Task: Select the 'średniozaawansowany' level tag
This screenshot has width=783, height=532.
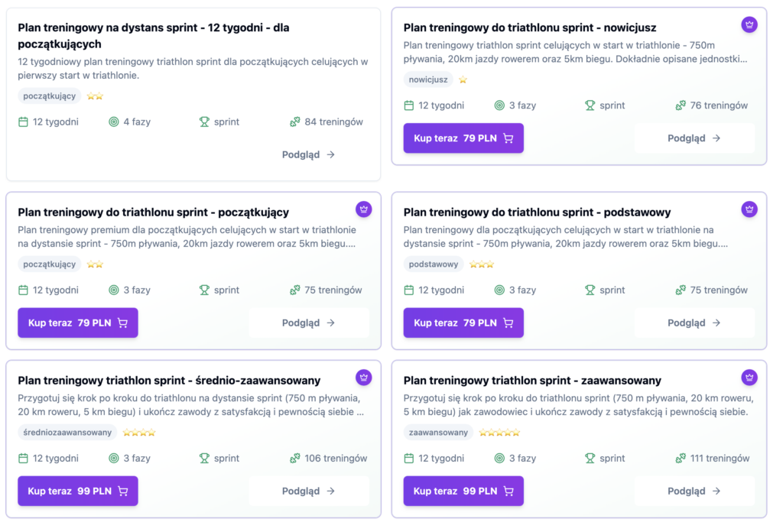Action: (68, 433)
